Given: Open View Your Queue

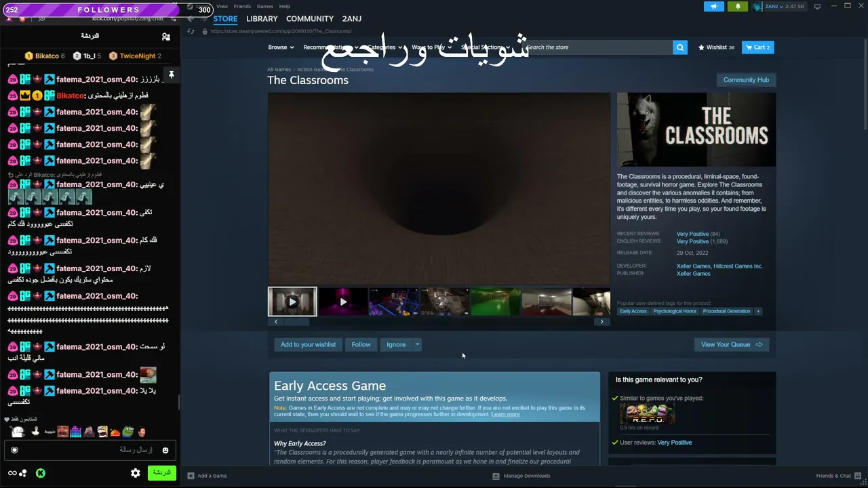Looking at the screenshot, I should pos(732,344).
